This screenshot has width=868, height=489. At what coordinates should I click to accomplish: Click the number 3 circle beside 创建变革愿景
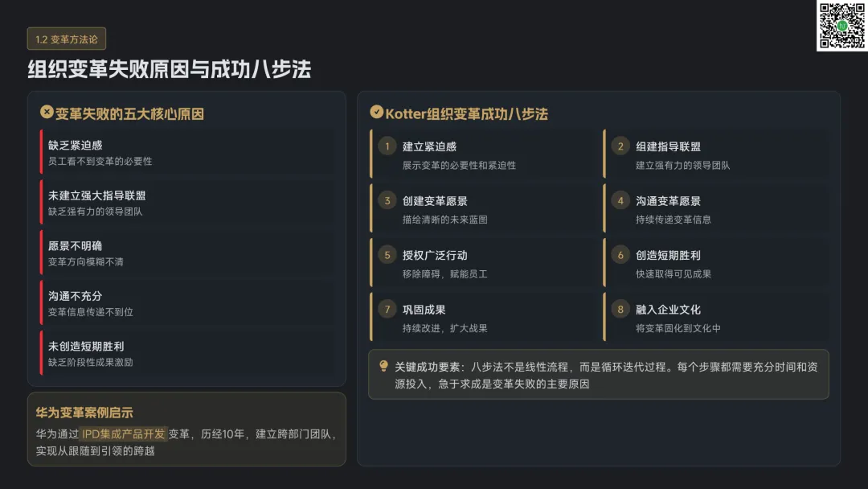pos(387,201)
